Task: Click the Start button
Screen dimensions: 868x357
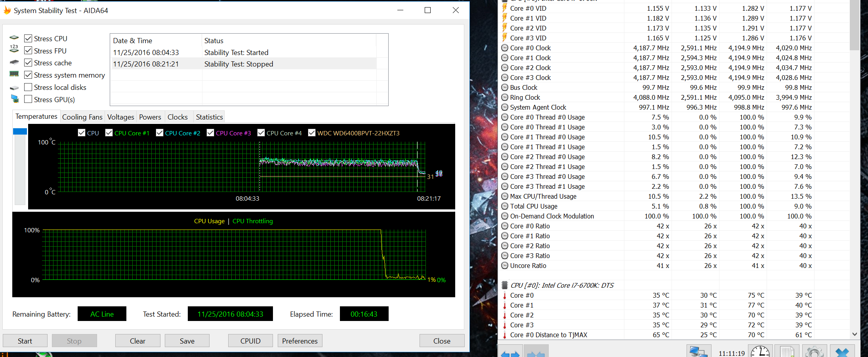Action: point(25,341)
